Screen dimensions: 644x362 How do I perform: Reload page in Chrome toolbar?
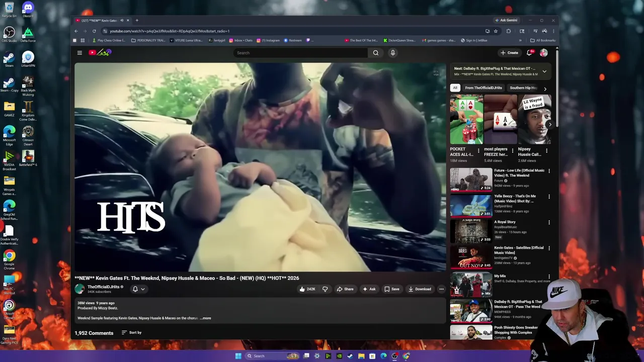(94, 31)
